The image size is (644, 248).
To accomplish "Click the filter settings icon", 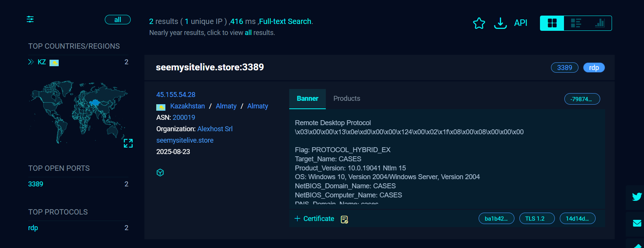I will (x=30, y=19).
